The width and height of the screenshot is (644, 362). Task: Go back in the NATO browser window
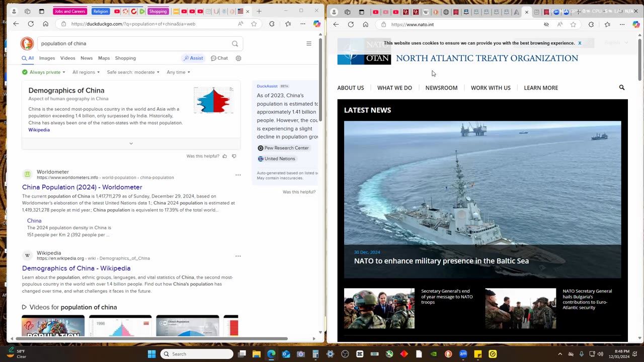point(336,24)
